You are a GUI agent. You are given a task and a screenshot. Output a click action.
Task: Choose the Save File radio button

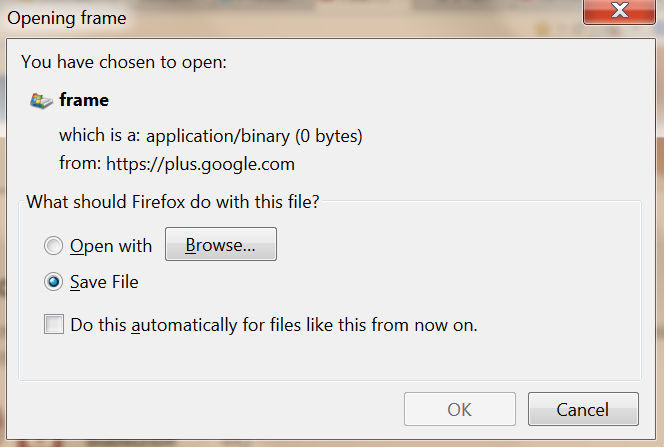53,282
